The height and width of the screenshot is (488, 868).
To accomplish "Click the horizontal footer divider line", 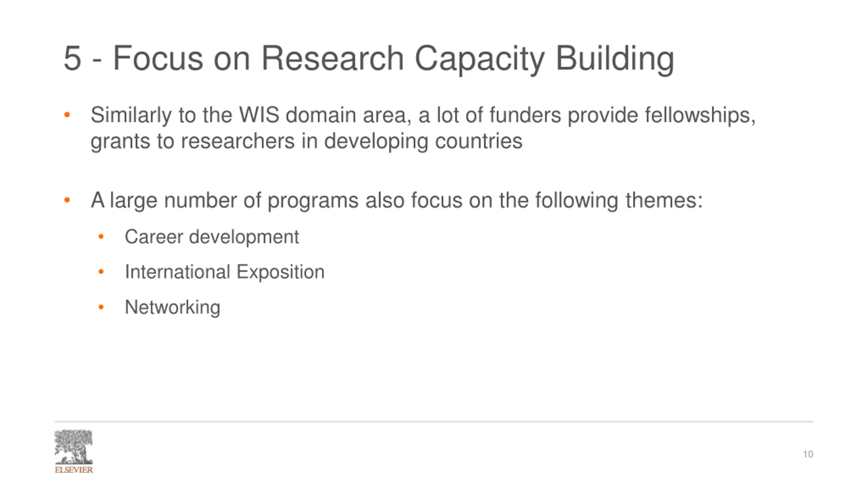I will (x=434, y=422).
